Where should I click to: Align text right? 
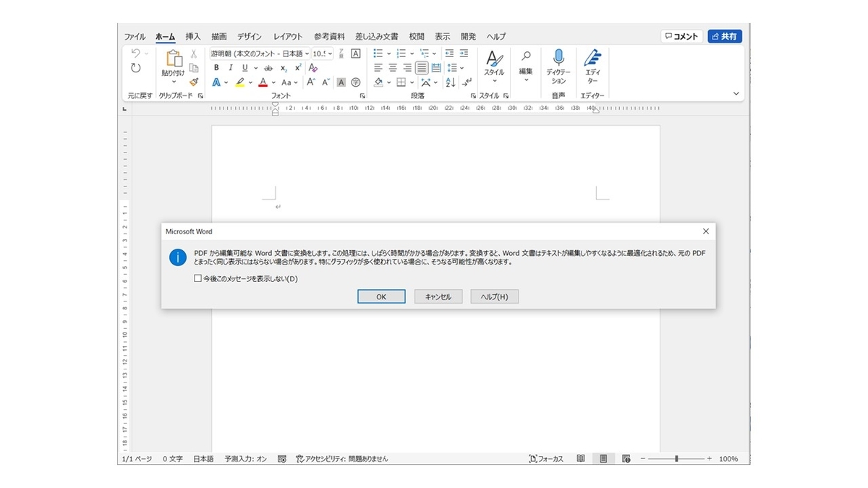click(x=407, y=68)
